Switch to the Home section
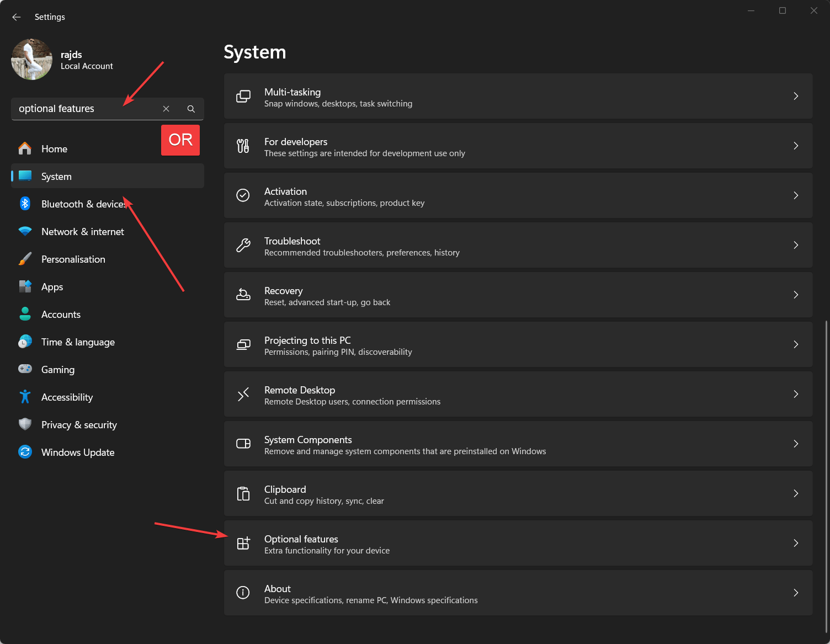Image resolution: width=830 pixels, height=644 pixels. pyautogui.click(x=54, y=148)
